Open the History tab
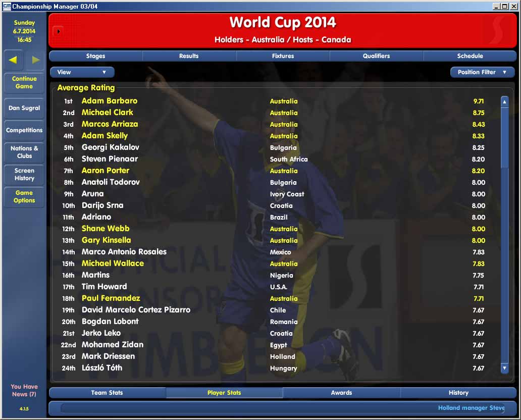The height and width of the screenshot is (420, 521). [x=458, y=393]
